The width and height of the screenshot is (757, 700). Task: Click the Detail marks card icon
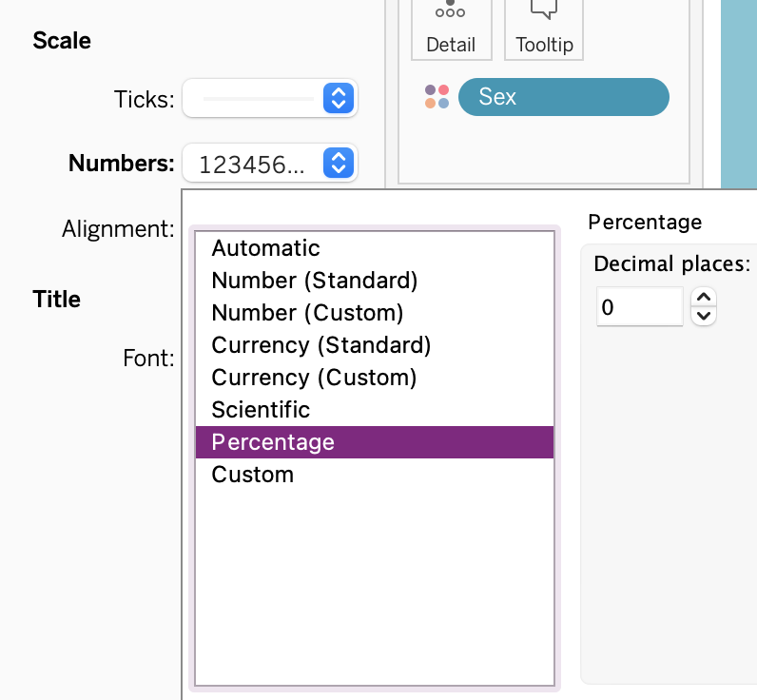pyautogui.click(x=451, y=27)
